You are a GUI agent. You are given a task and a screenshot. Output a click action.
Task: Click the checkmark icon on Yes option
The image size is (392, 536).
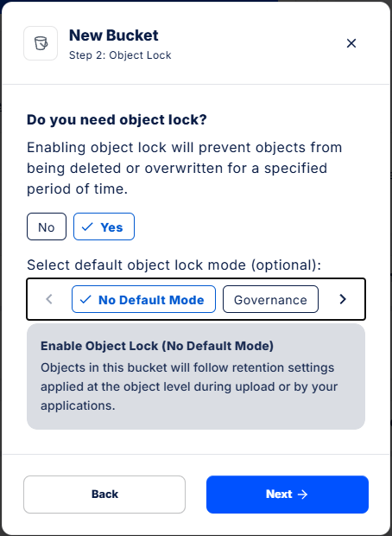87,227
